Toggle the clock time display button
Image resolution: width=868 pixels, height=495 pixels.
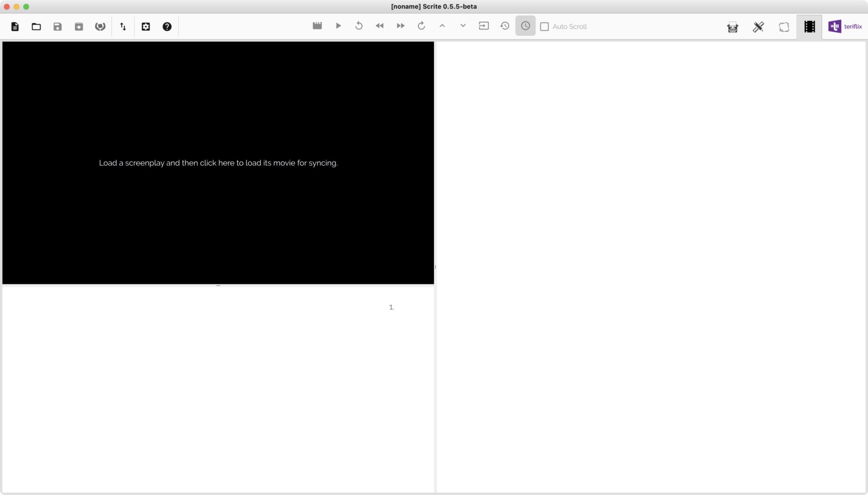pos(525,26)
